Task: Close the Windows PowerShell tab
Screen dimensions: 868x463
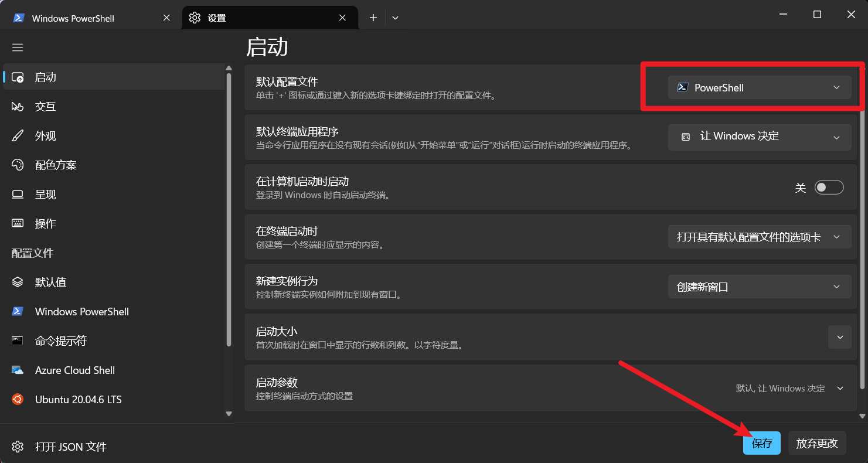Action: tap(166, 18)
